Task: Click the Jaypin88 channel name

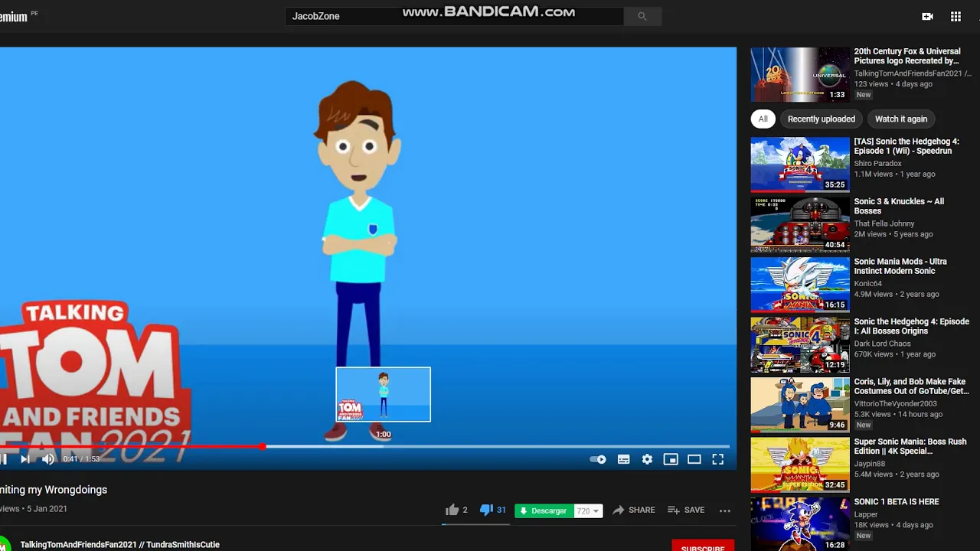Action: tap(871, 463)
